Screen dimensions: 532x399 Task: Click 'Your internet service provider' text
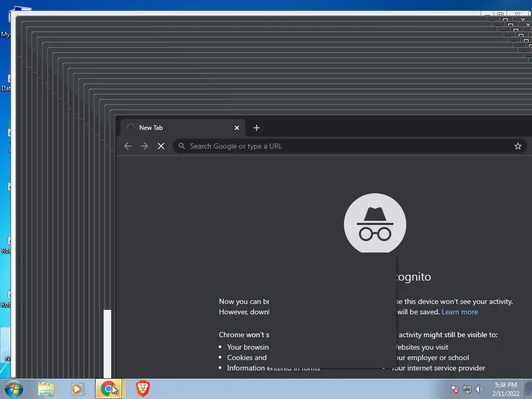(438, 368)
